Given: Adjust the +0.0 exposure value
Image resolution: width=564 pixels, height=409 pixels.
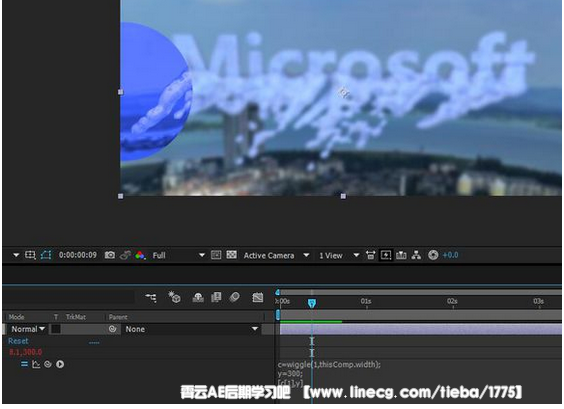Looking at the screenshot, I should point(450,255).
